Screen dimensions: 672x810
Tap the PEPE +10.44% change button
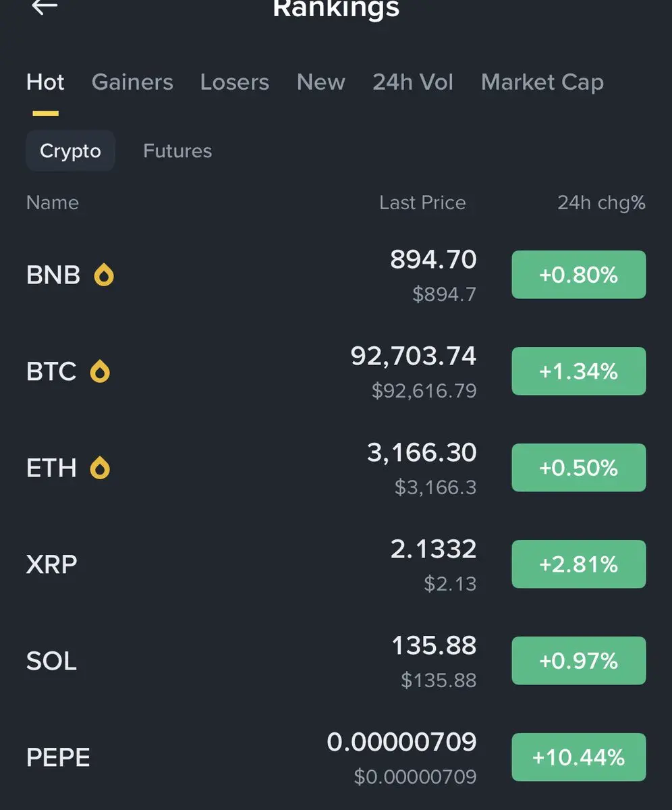pos(578,757)
